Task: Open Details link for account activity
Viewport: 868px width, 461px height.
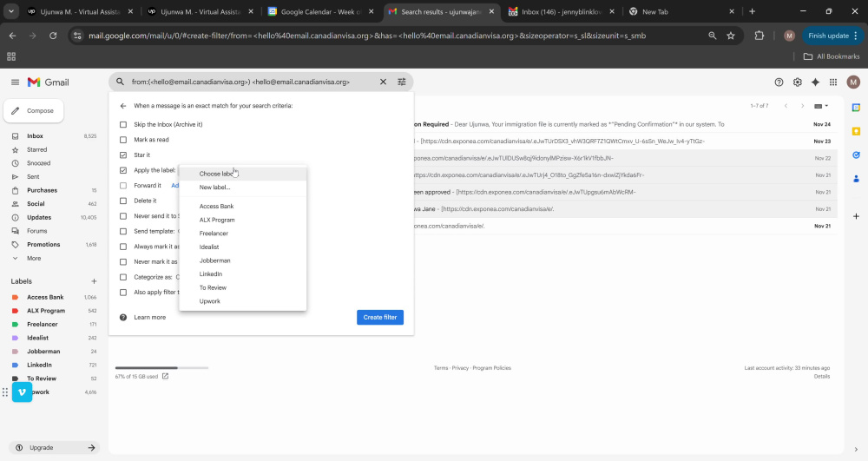Action: 821,376
